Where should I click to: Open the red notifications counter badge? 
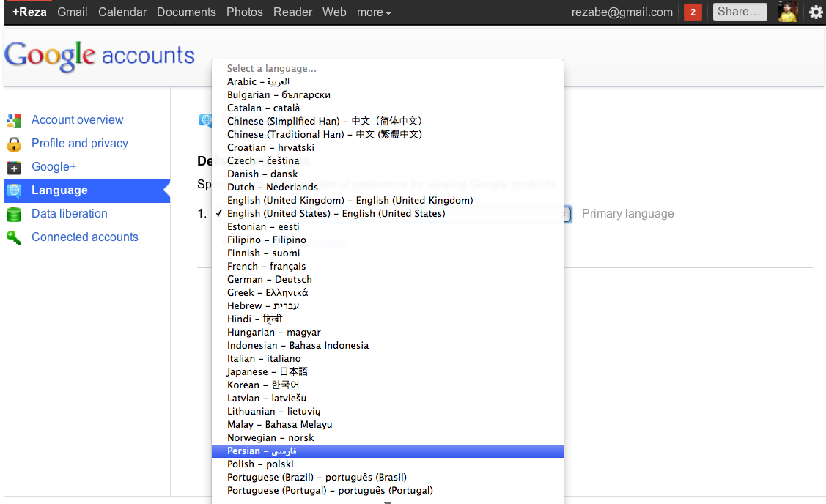(693, 12)
